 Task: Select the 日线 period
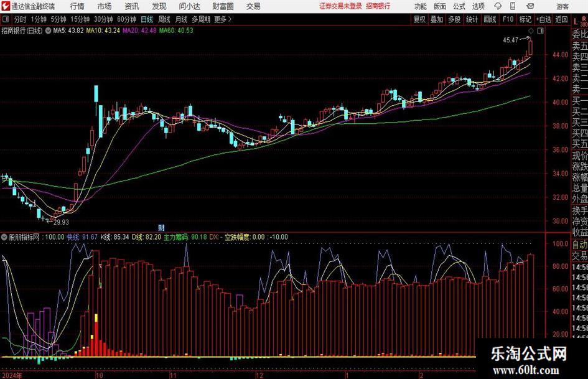coord(147,19)
